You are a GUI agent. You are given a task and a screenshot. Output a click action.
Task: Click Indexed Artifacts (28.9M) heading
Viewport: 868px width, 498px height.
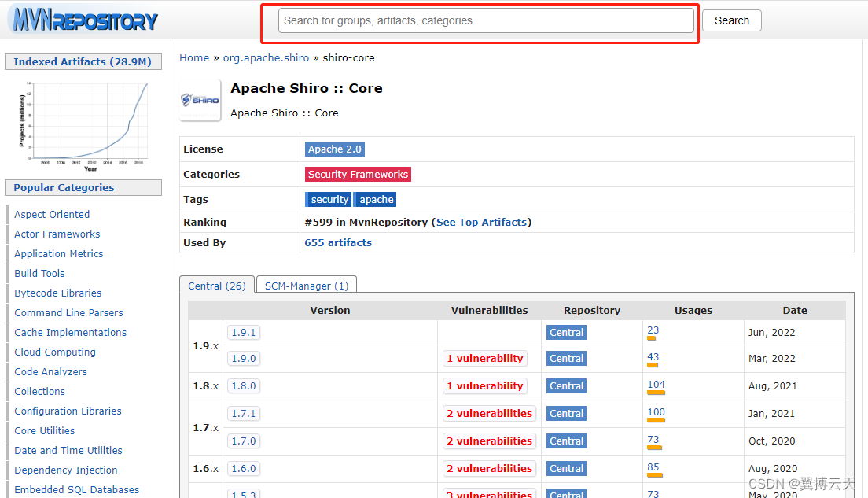coord(83,61)
